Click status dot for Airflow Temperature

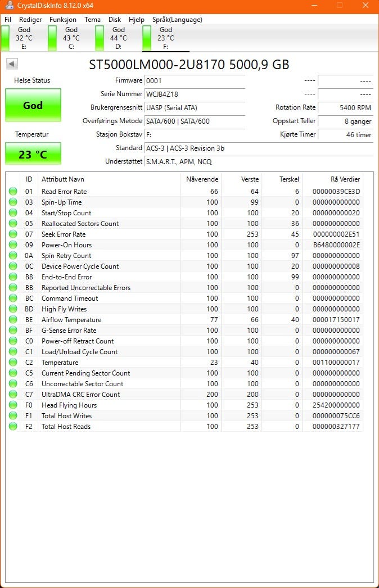(13, 319)
